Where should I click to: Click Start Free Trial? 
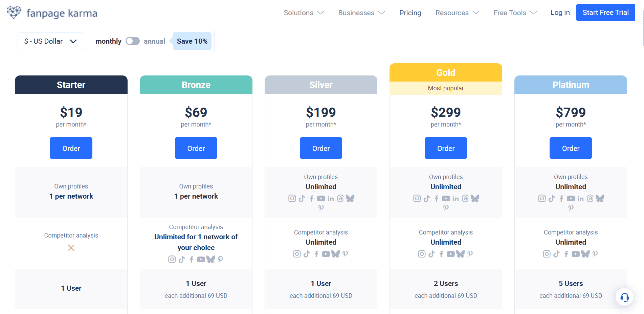(605, 13)
